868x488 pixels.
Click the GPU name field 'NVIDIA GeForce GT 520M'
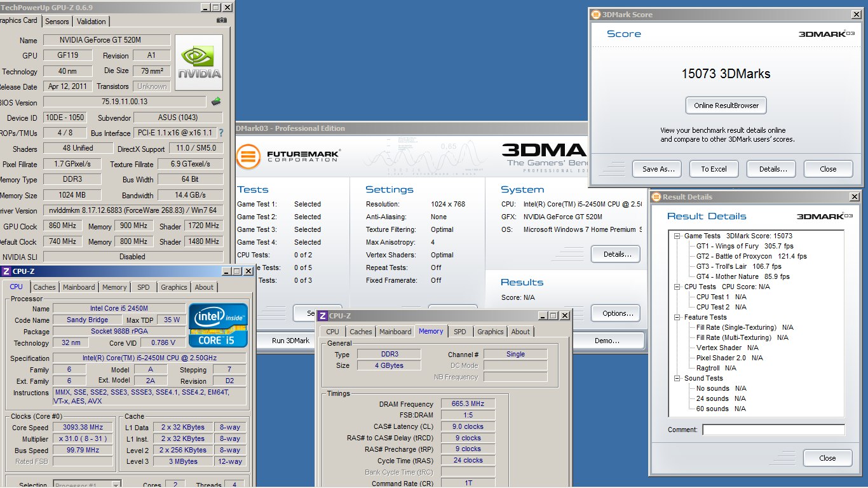(107, 40)
